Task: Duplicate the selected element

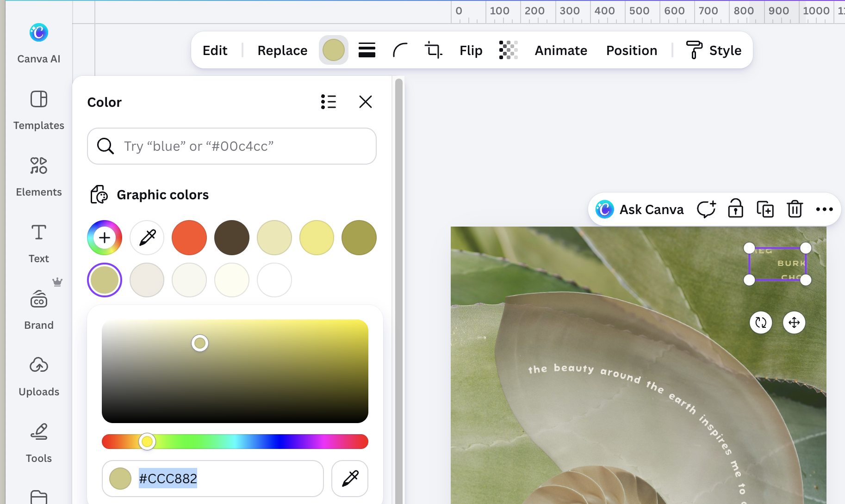Action: pyautogui.click(x=765, y=209)
